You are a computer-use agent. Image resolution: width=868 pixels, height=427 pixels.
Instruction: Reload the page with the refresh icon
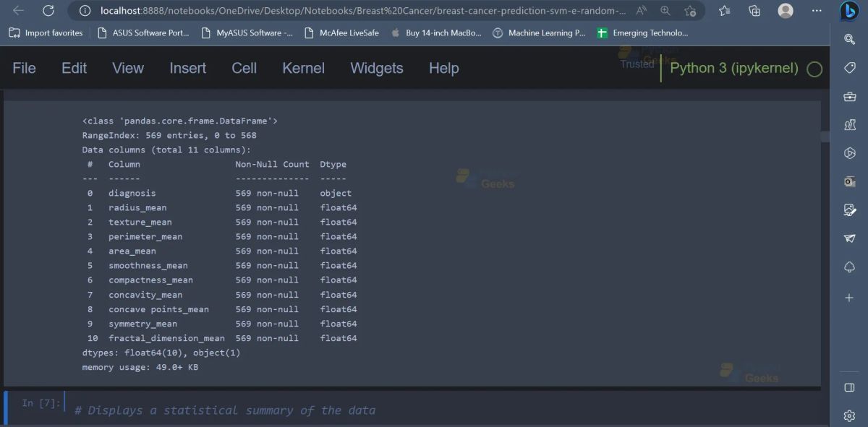48,11
